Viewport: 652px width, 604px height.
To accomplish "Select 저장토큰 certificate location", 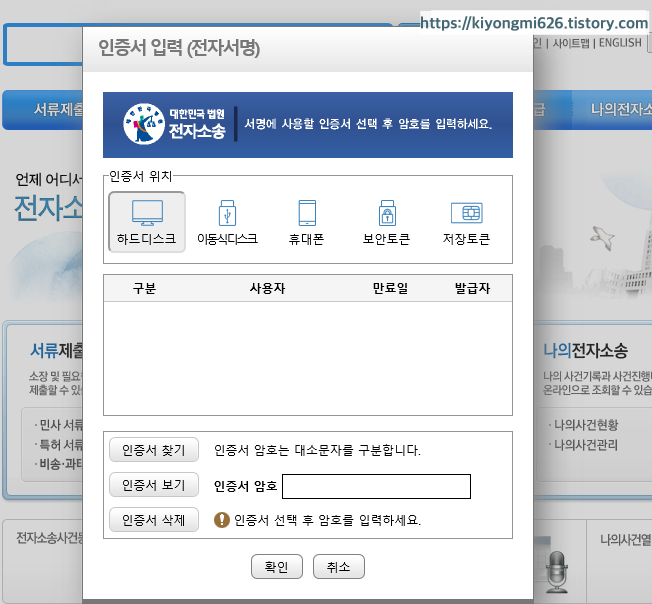I will point(467,222).
